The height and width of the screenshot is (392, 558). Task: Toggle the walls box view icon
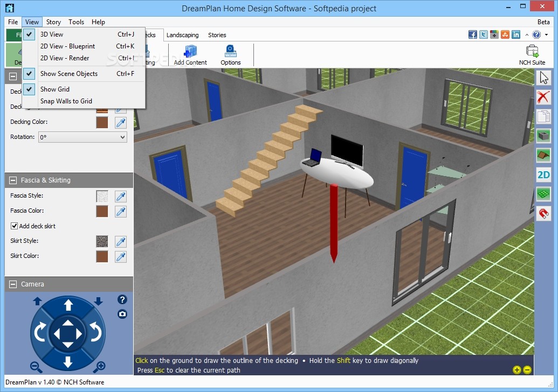[x=543, y=136]
